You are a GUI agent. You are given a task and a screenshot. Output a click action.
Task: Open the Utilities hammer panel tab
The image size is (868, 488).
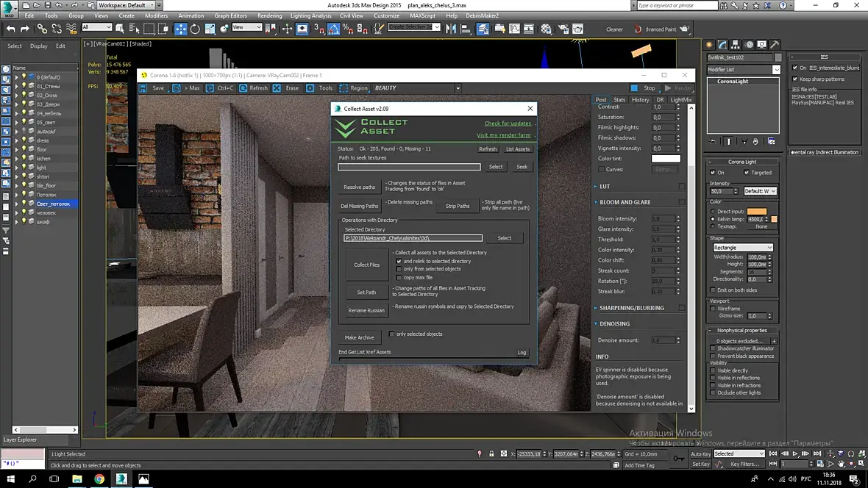775,45
